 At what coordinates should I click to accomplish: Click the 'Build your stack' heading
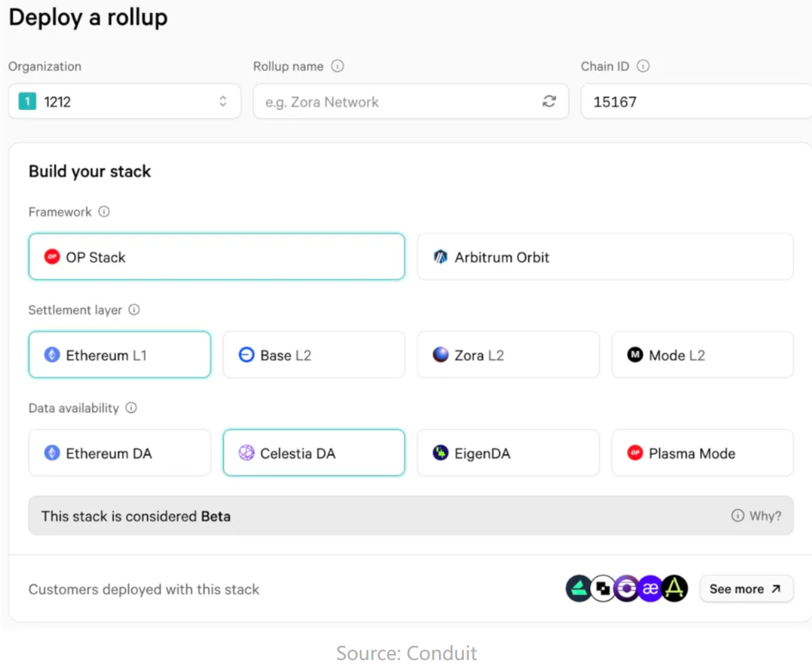(90, 171)
